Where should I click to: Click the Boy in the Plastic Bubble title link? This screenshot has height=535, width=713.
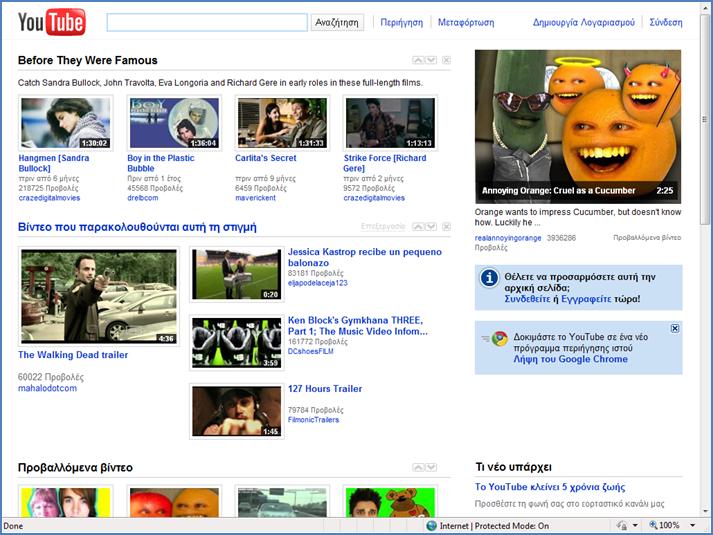(x=161, y=163)
